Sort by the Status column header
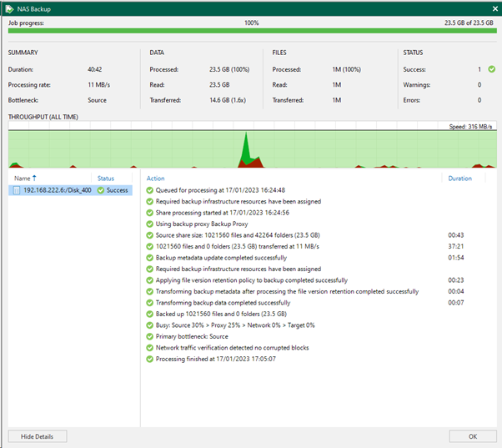The image size is (502, 448). (106, 179)
